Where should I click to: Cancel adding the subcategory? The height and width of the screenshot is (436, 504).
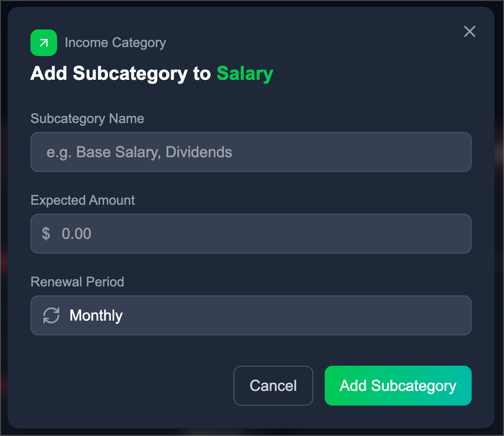pos(273,386)
